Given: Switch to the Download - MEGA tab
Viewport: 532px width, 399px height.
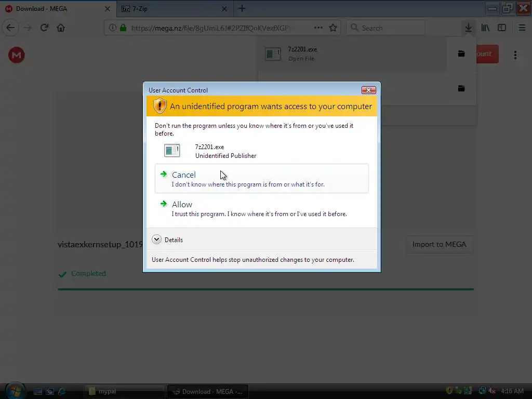Looking at the screenshot, I should 58,9.
